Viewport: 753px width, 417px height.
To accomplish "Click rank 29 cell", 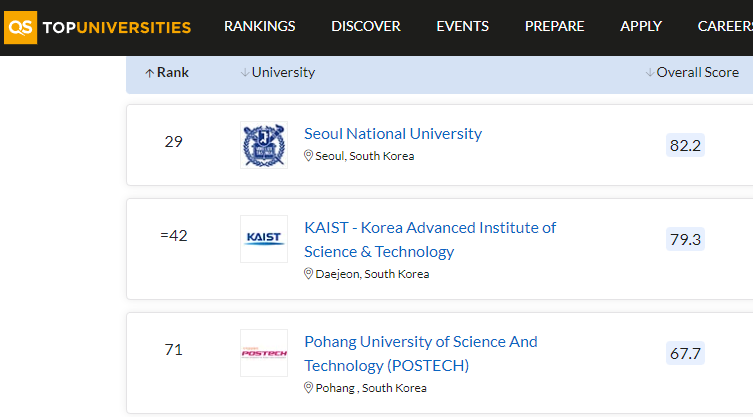I will click(173, 141).
